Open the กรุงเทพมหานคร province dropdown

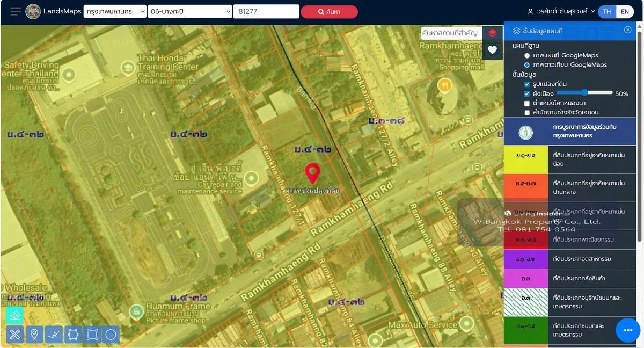click(x=115, y=11)
